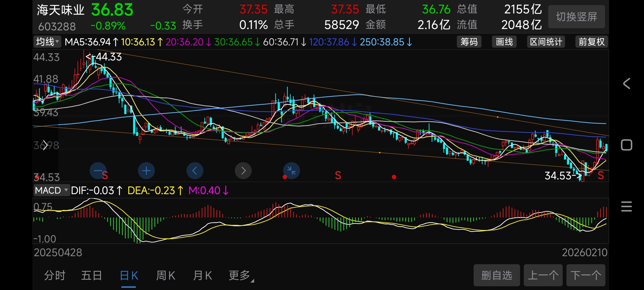Collapse chart controls with shrink arrows icon
Viewport: 644px width, 290px height.
[291, 171]
